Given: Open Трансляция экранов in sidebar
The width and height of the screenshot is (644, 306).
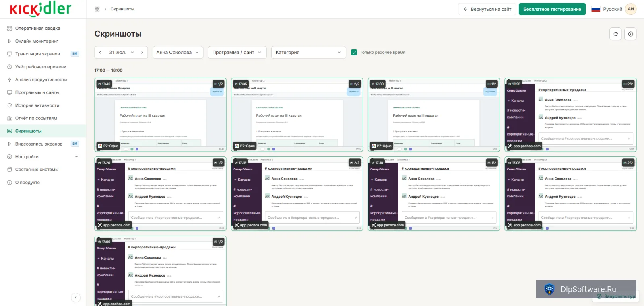Looking at the screenshot, I should click(43, 54).
